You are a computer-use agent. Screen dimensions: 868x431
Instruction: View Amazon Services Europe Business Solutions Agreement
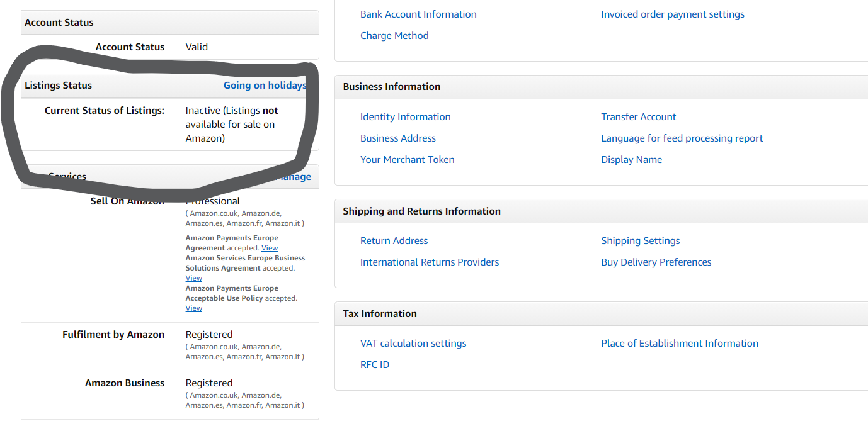[194, 278]
